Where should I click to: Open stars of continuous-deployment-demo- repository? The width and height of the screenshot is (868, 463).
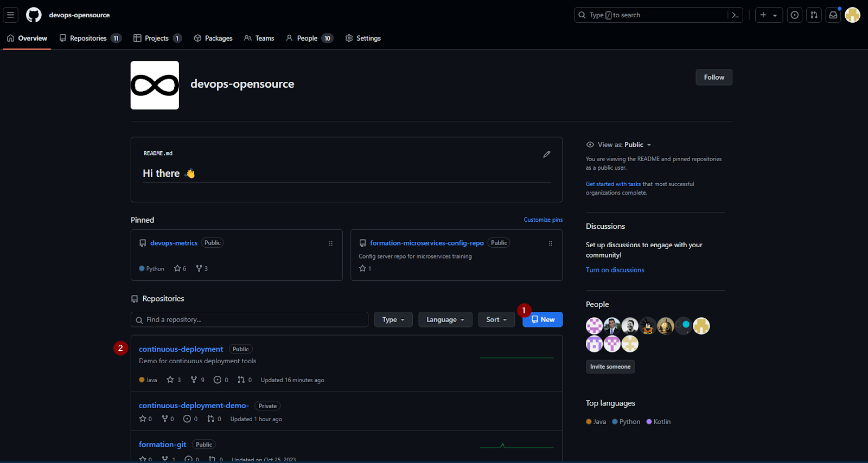pos(145,419)
